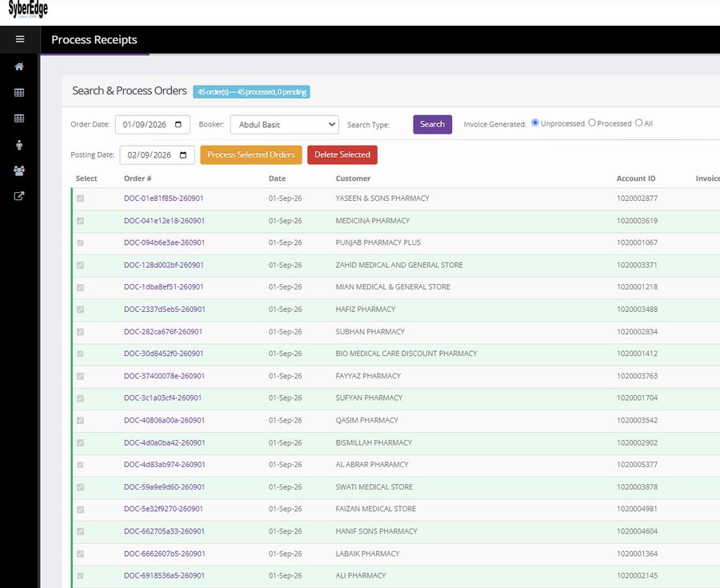Open the home icon in sidebar
This screenshot has height=588, width=720.
19,66
